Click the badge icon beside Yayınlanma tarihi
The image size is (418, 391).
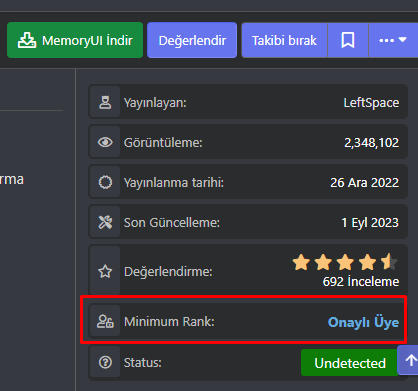pos(105,182)
